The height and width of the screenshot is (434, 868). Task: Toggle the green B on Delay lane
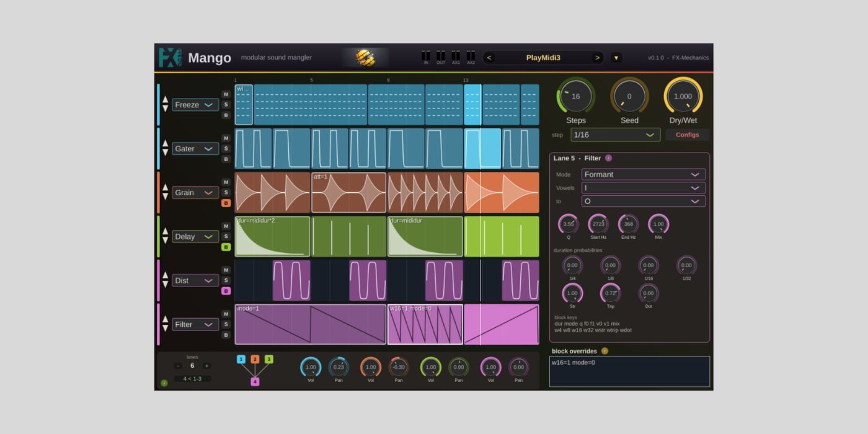coord(226,247)
